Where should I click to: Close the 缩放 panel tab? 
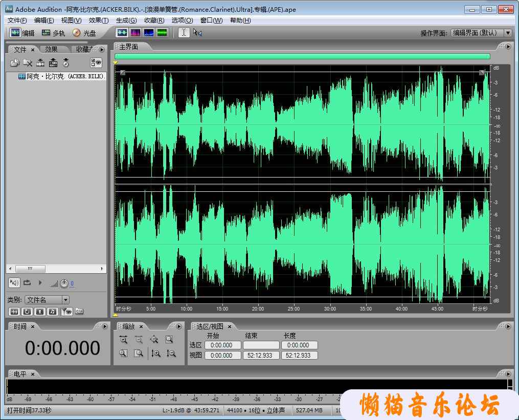pyautogui.click(x=141, y=326)
